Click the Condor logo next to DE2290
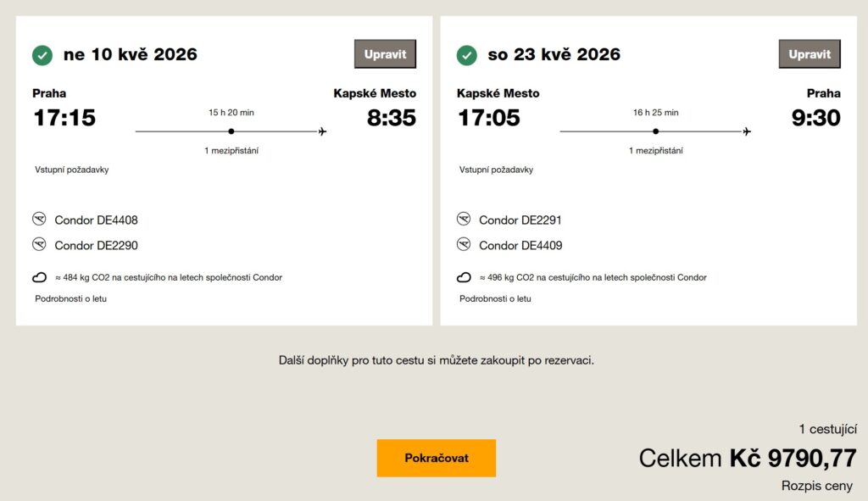Viewport: 868px width, 501px height. pos(39,245)
